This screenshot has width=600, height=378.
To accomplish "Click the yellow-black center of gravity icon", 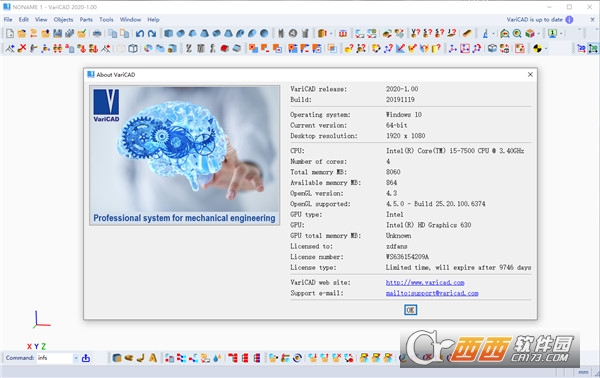I will [x=537, y=49].
